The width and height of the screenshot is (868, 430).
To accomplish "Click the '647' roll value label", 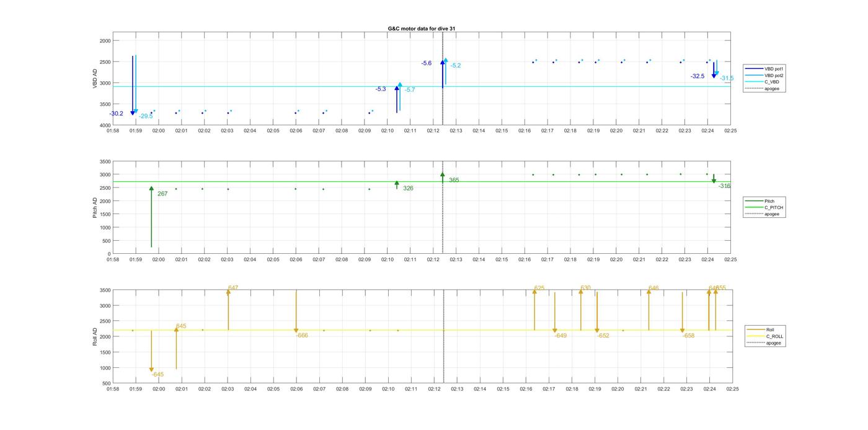I will [x=233, y=289].
